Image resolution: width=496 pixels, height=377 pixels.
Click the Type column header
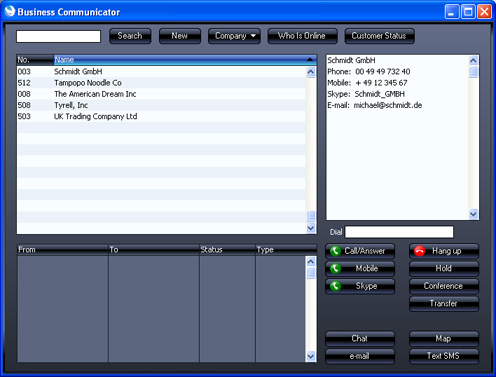[x=286, y=249]
